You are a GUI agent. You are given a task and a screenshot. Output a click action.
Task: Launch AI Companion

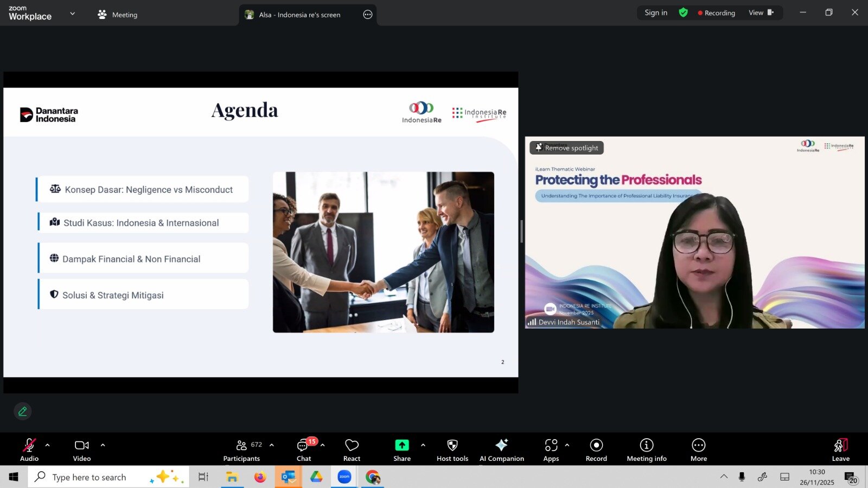coord(502,450)
